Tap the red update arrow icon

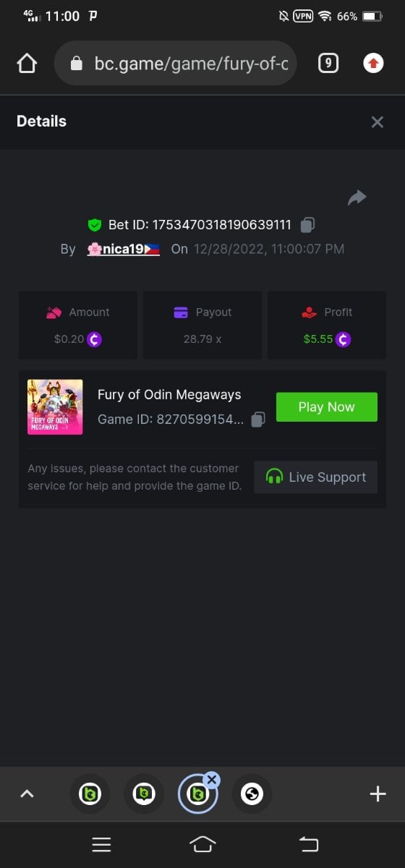[373, 64]
